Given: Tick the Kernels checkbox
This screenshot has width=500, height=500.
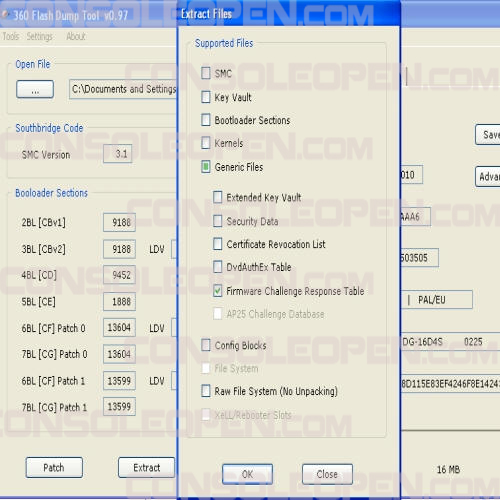Looking at the screenshot, I should 206,143.
